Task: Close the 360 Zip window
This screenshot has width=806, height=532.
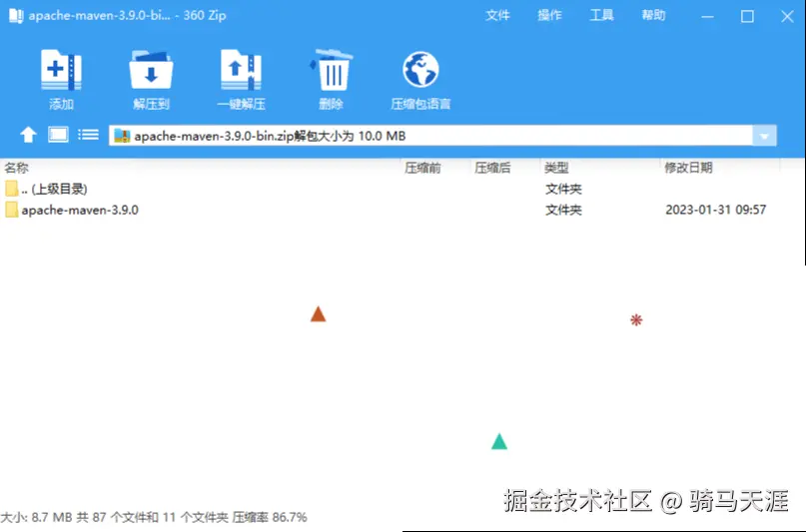Action: 787,16
